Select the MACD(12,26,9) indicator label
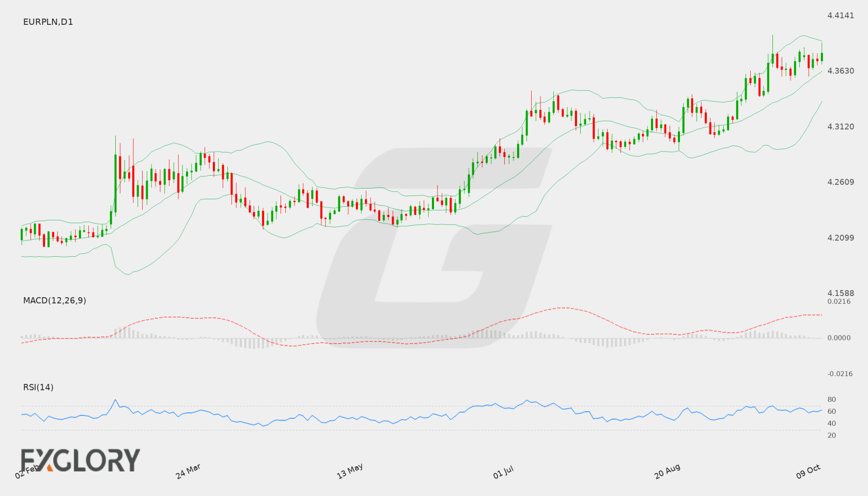Screen dimensions: 868x496 pos(55,300)
